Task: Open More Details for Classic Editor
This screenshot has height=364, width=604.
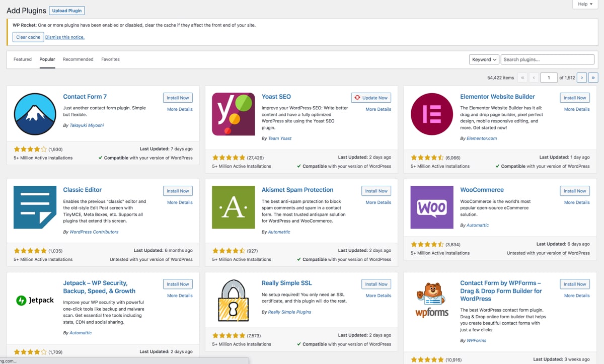Action: coord(180,202)
